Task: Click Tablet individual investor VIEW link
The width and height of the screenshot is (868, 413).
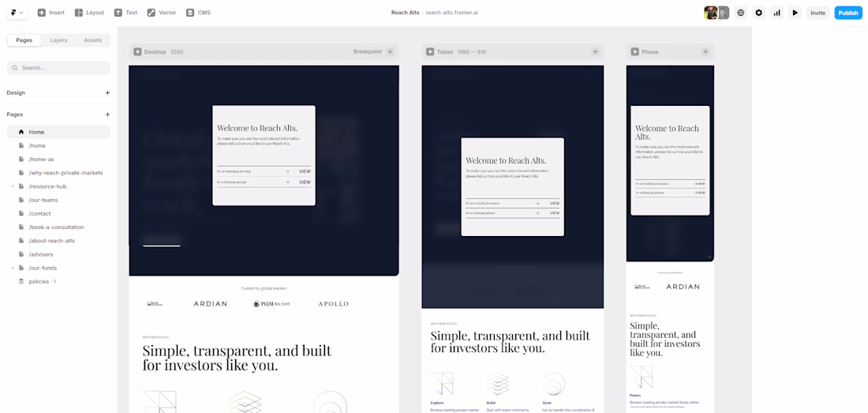Action: click(x=554, y=204)
